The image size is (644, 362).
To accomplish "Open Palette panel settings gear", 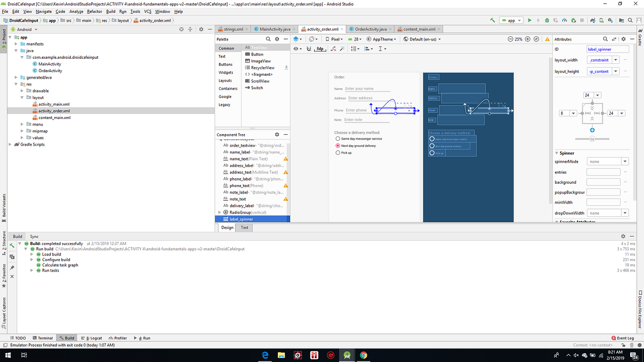I will [277, 39].
